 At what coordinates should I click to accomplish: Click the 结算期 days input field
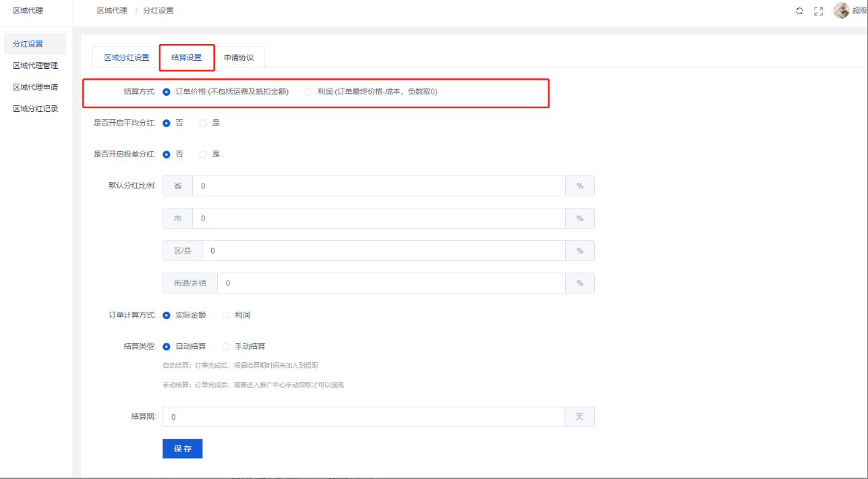click(x=363, y=417)
